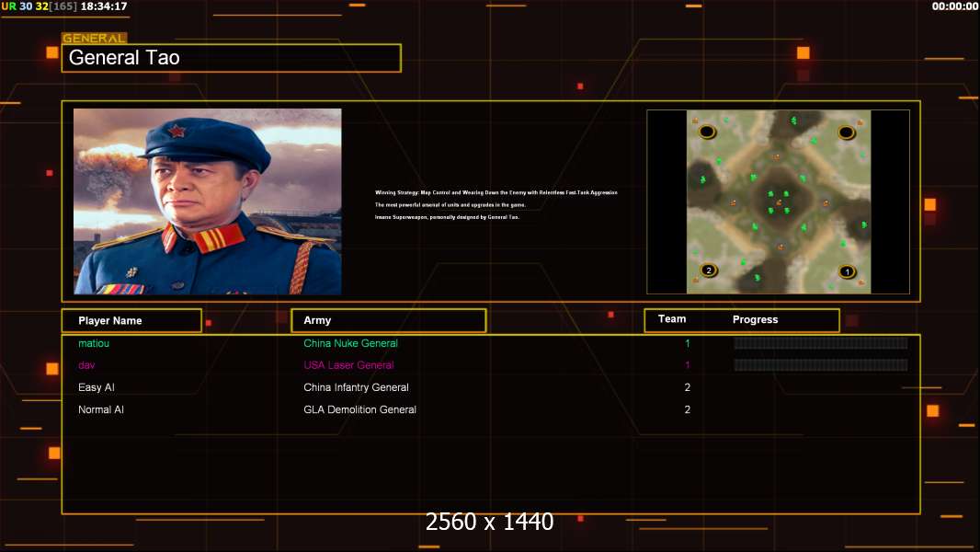Viewport: 980px width, 552px height.
Task: Click the China Nuke General army entry
Action: 350,343
